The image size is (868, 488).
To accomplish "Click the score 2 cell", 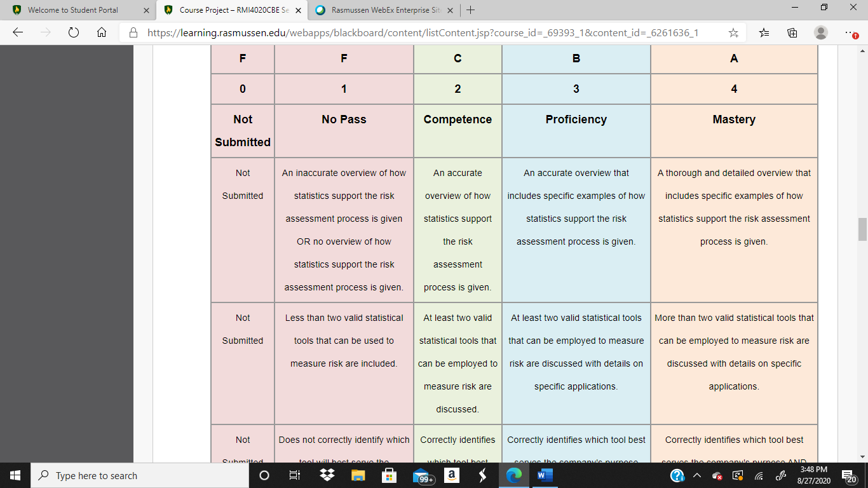I will (x=458, y=89).
